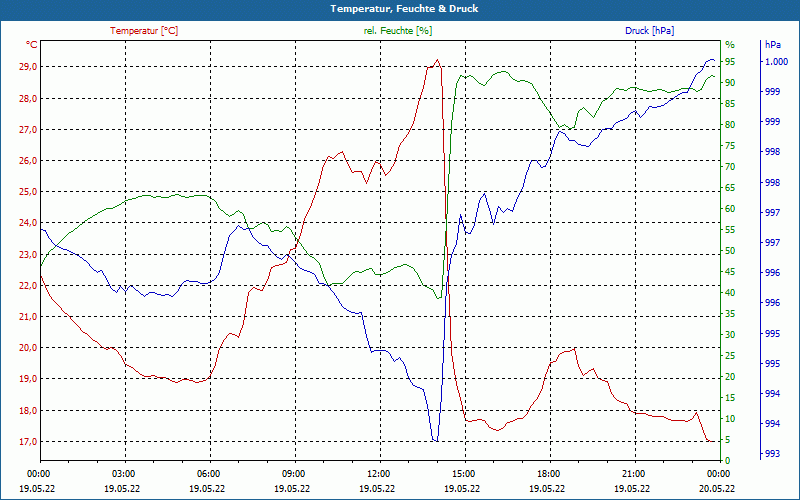Click the 03:00 time axis label
Screen dimensions: 800x500
[122, 474]
